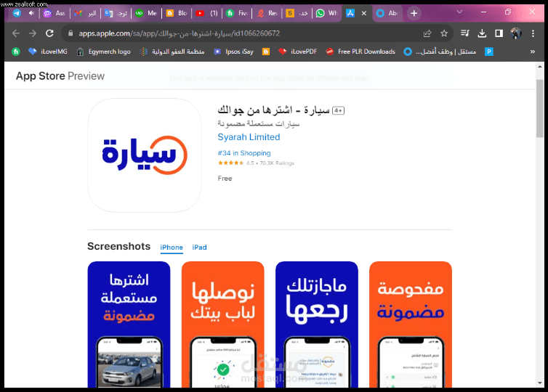Screen dimensions: 548x392
Task: Go forward with browser forward arrow
Action: click(33, 33)
